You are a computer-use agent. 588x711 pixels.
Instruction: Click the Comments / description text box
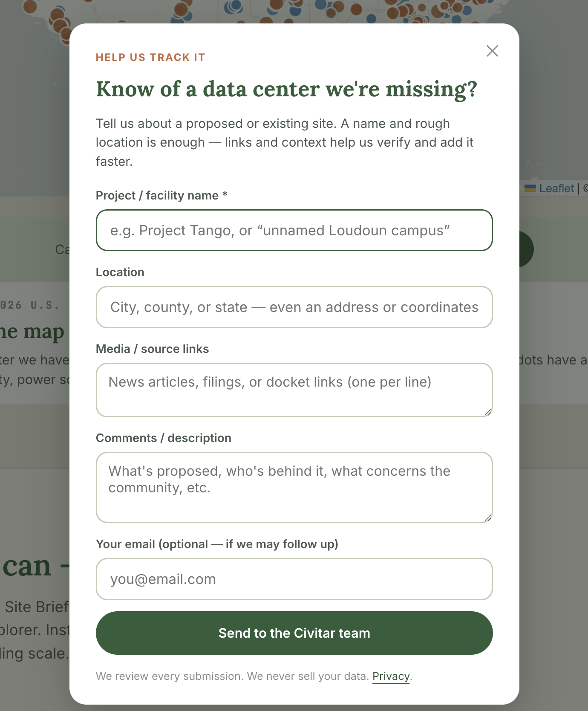click(x=294, y=487)
